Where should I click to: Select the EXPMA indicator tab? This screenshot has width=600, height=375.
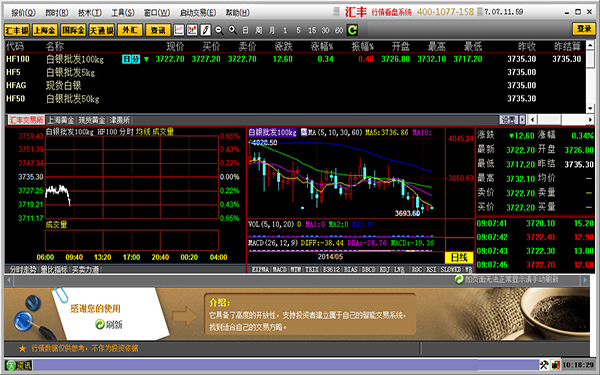(x=260, y=269)
